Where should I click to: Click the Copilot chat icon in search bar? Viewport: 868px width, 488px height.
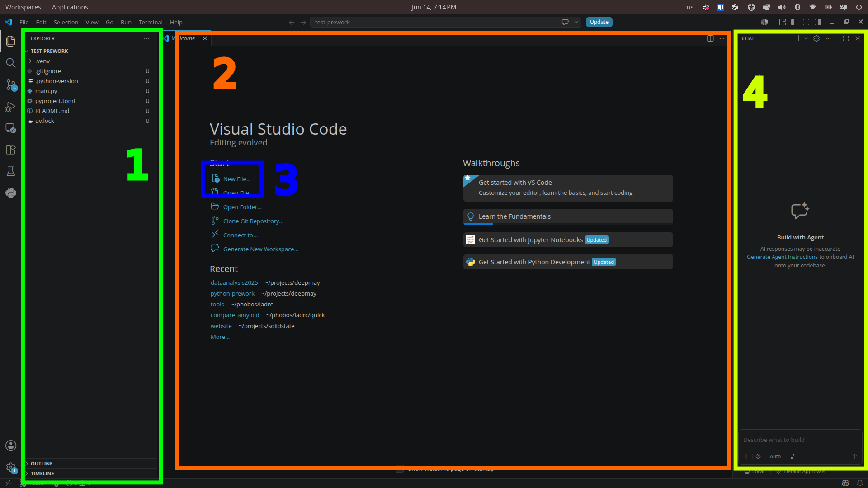565,22
